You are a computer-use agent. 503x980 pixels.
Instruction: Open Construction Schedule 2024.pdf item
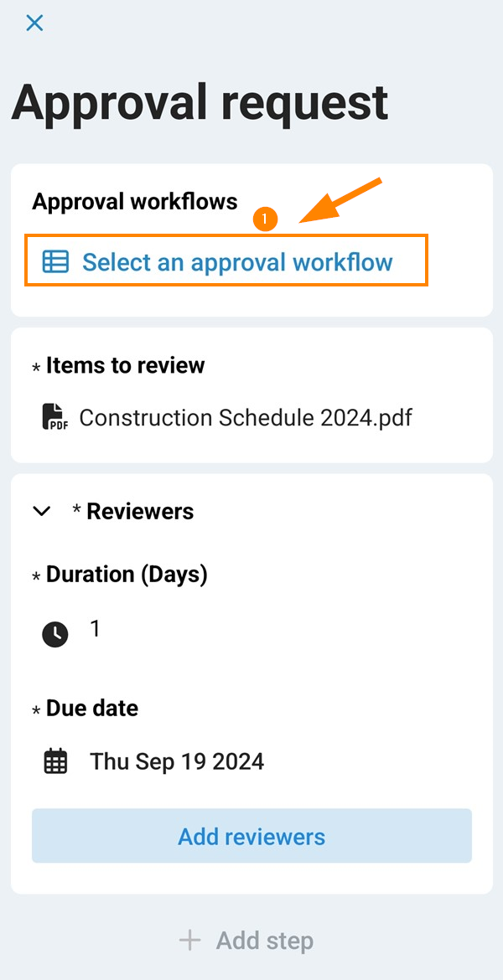[x=246, y=417]
